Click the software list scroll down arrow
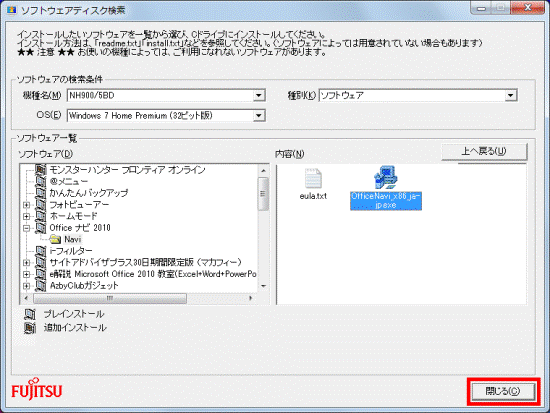The width and height of the screenshot is (550, 413). 263,286
